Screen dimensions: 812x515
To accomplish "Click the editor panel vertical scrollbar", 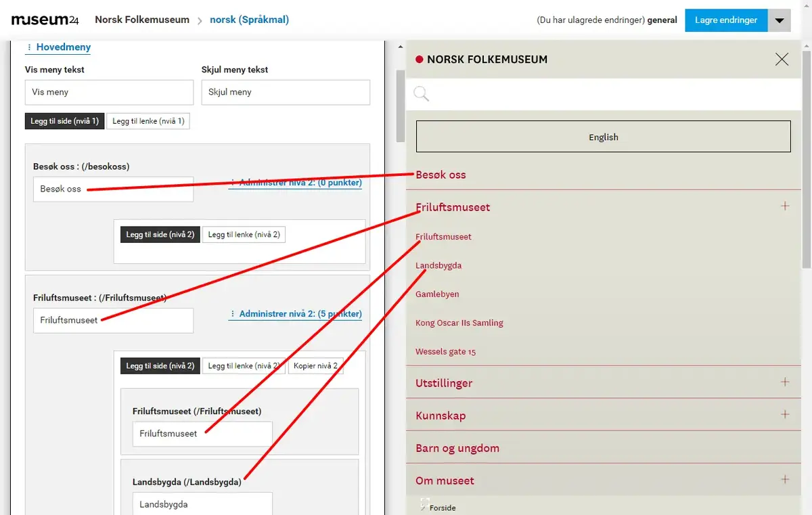I will tap(400, 106).
